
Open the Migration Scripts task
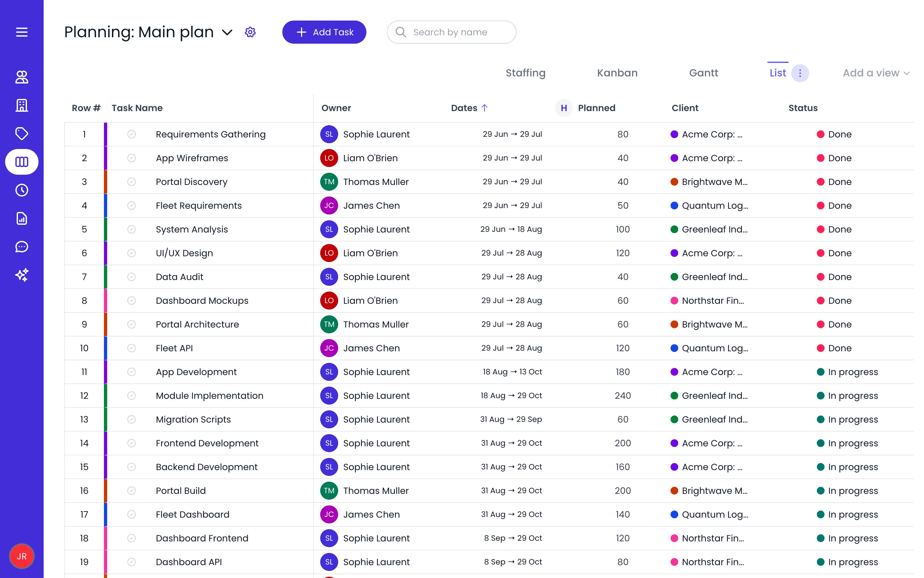(x=193, y=419)
